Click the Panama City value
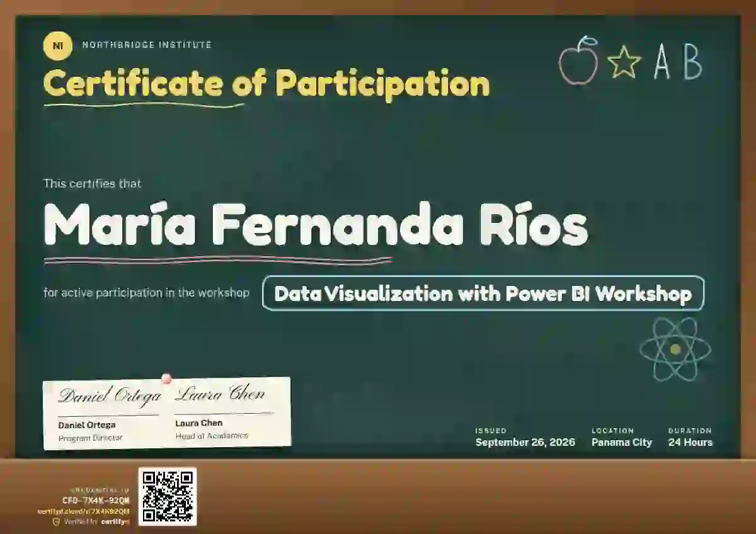756x534 pixels. coord(622,442)
